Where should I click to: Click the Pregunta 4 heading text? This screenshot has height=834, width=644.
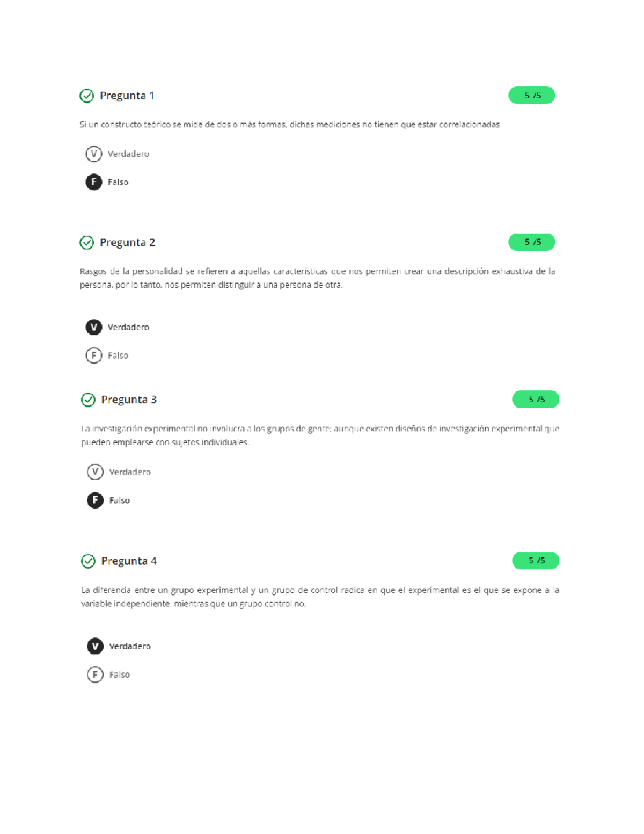point(129,561)
